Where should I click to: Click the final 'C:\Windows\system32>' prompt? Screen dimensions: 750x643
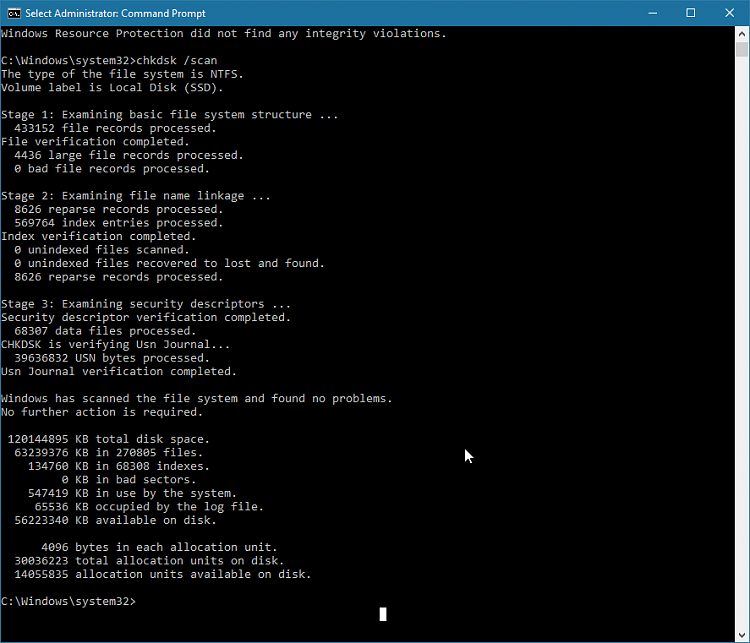68,601
